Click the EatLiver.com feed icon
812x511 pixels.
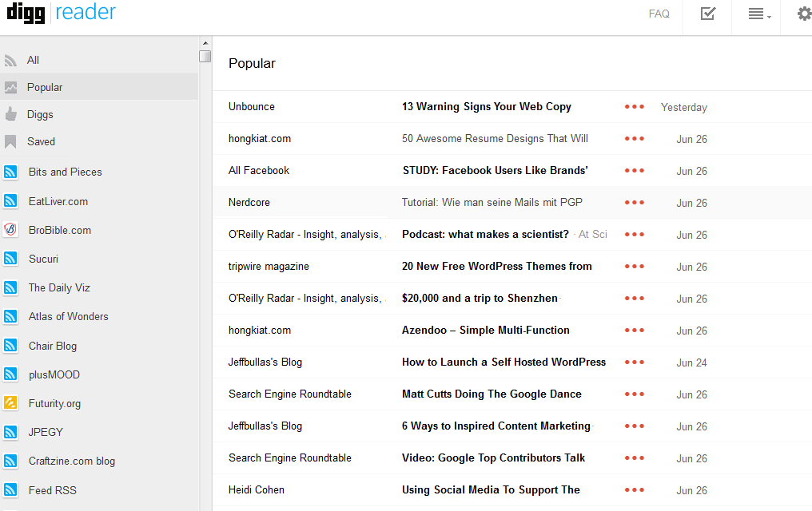pos(10,200)
